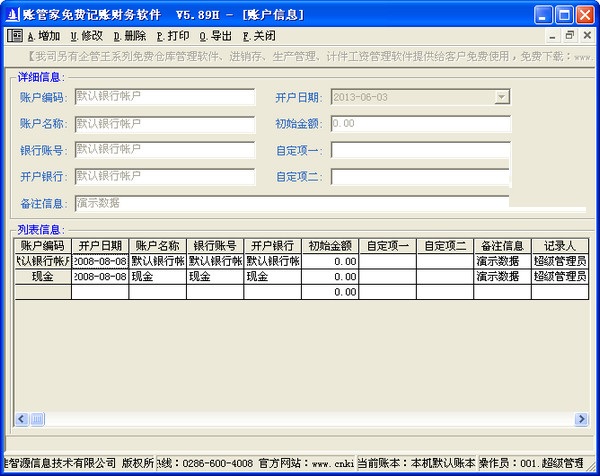
Task: Click the horizontal scrollbar thumb
Action: coord(37,419)
